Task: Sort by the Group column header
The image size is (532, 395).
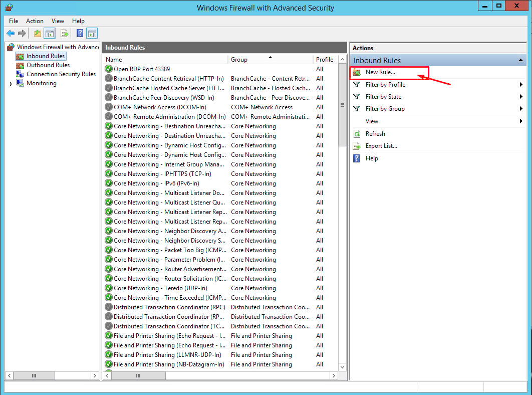Action: pos(271,60)
